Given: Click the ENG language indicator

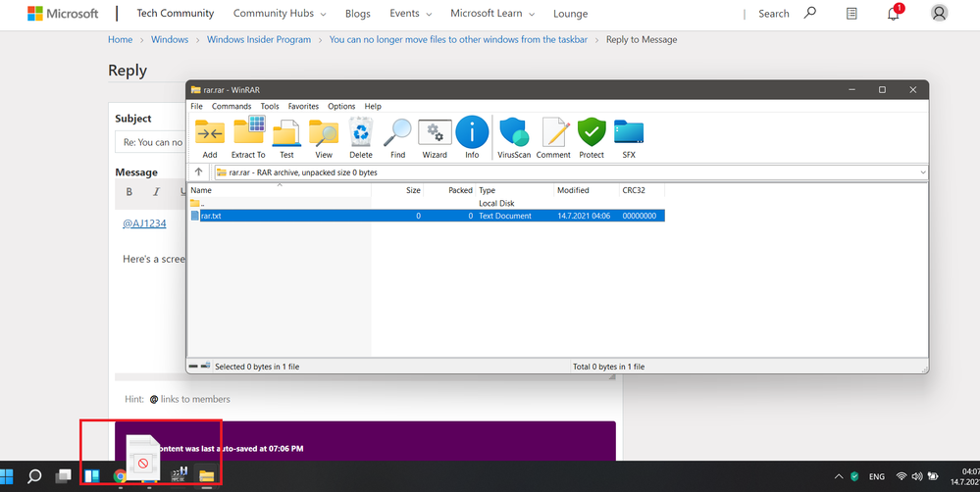Looking at the screenshot, I should [877, 476].
